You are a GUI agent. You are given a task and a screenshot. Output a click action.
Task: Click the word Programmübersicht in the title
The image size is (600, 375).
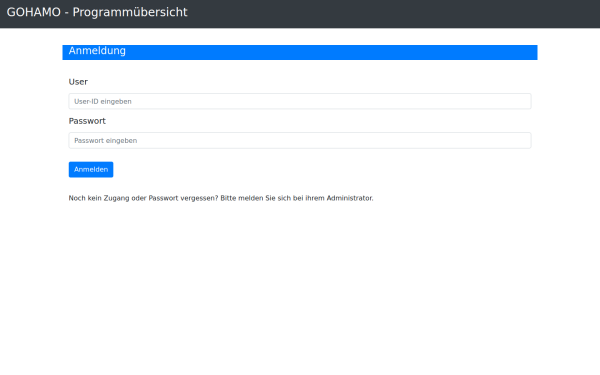(x=130, y=12)
